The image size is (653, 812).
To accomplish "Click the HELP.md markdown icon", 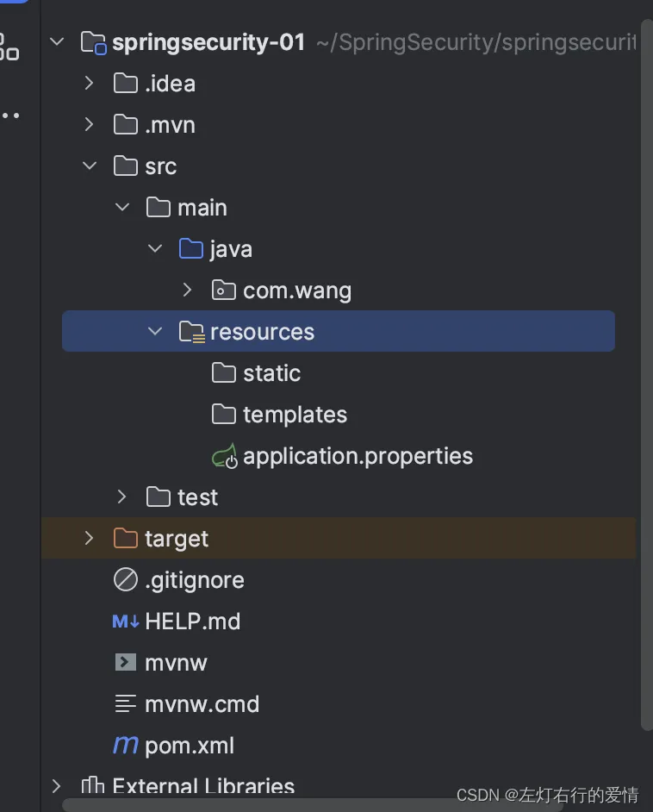I will coord(125,621).
